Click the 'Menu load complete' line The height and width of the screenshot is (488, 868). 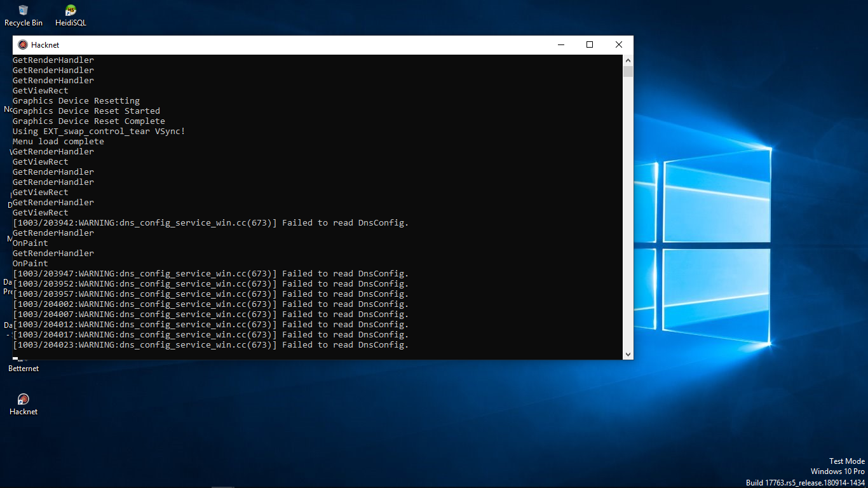58,142
